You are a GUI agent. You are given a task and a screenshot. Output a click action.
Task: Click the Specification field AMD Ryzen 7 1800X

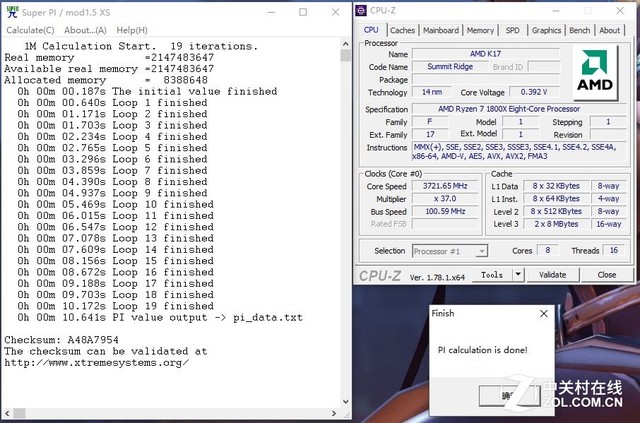click(519, 109)
